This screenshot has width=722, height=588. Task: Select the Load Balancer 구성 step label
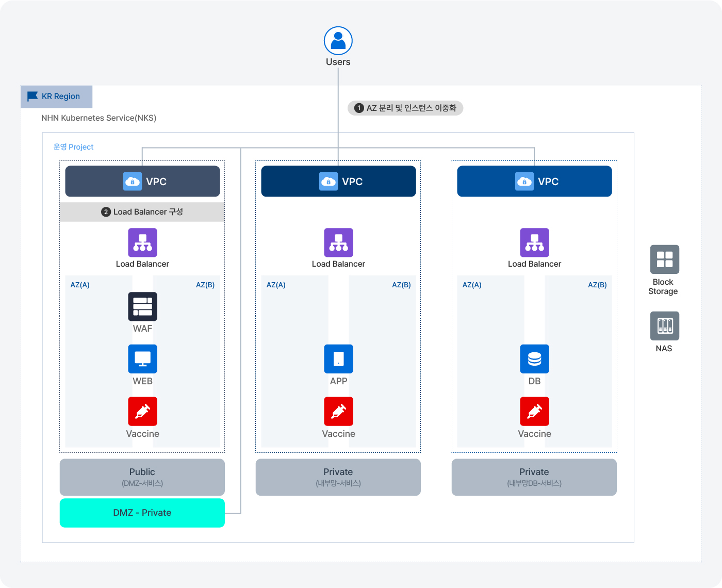pos(142,212)
